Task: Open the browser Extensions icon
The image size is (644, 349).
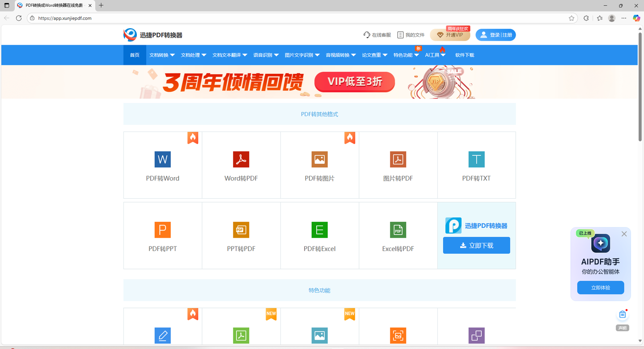Action: click(x=586, y=18)
